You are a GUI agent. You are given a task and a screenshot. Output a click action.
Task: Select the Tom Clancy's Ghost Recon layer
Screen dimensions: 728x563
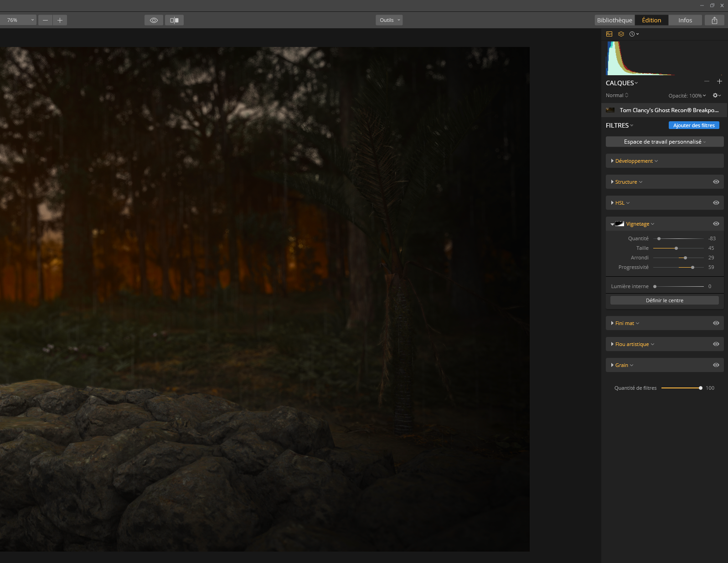[665, 110]
